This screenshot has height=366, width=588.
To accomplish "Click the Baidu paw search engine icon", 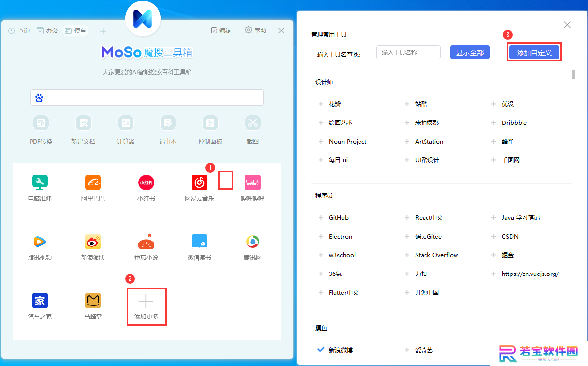I will point(39,98).
